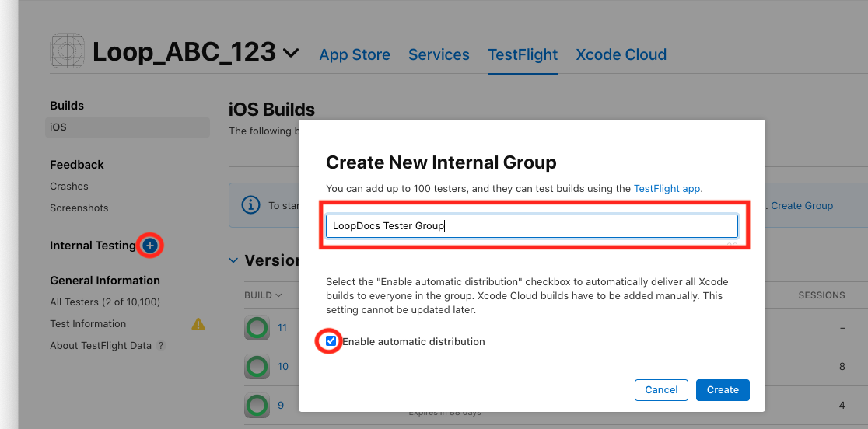Add a new Internal Testing group
Image resolution: width=868 pixels, height=429 pixels.
point(151,246)
